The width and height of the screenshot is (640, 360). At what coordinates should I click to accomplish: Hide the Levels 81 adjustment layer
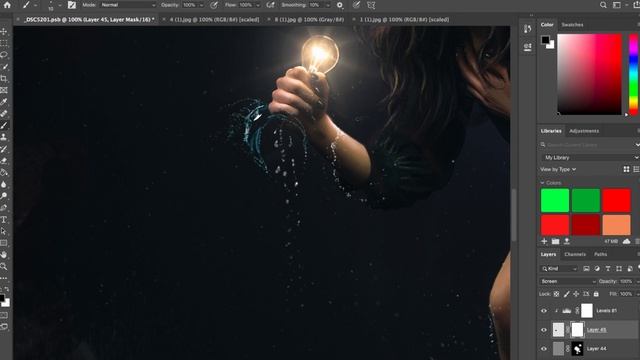(544, 311)
